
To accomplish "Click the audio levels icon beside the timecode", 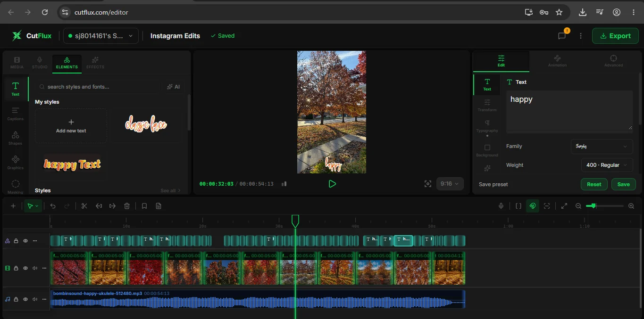I will click(x=284, y=184).
